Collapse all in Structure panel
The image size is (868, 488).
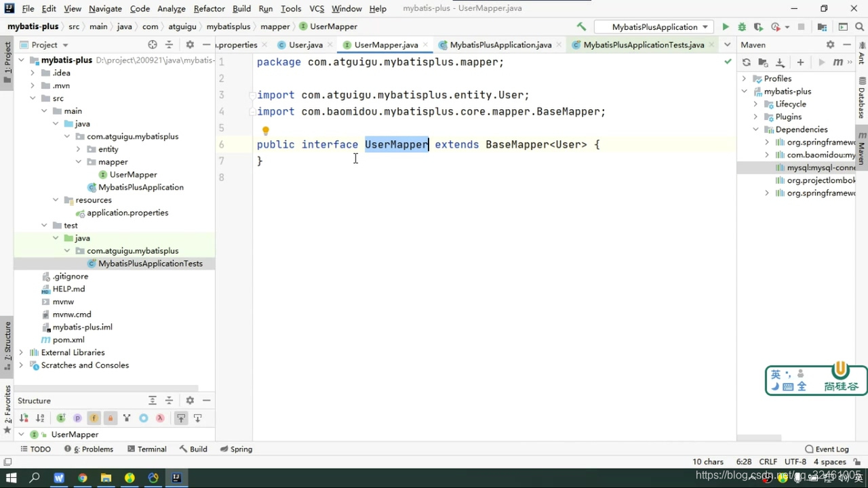[x=169, y=401]
